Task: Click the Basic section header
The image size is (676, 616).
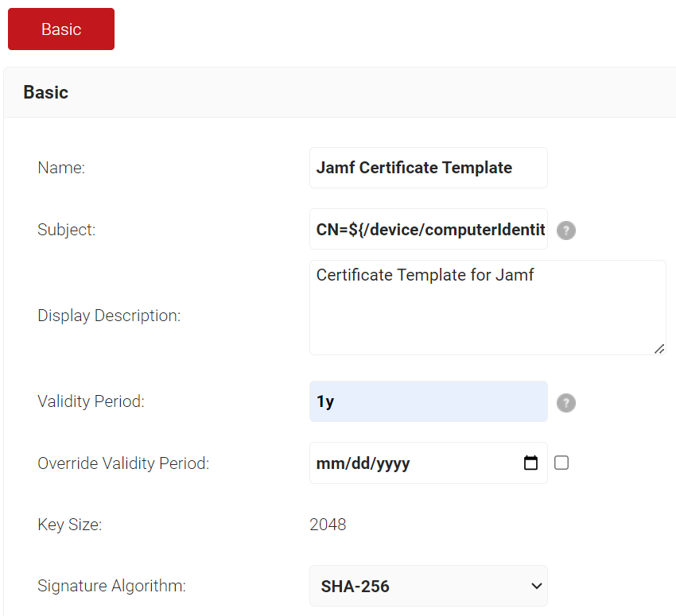Action: pyautogui.click(x=45, y=92)
